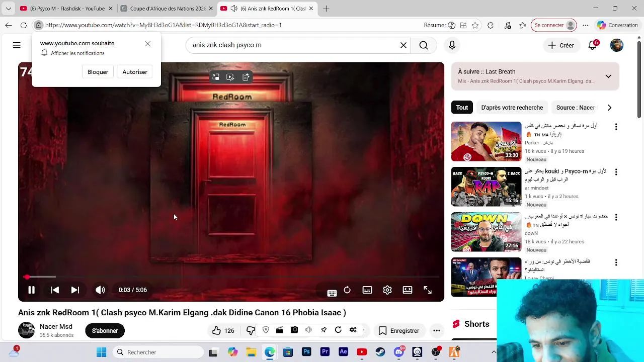
Task: Open the virtual keyboard icon in player
Action: 332,293
